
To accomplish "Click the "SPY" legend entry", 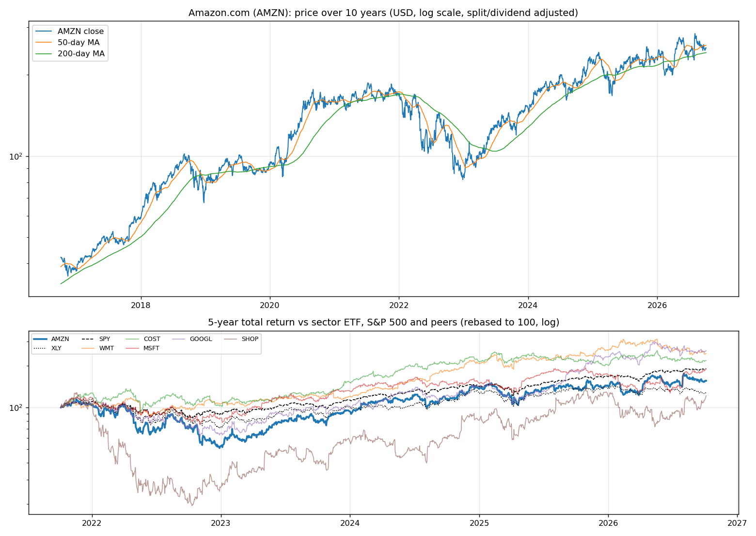I will pyautogui.click(x=104, y=339).
